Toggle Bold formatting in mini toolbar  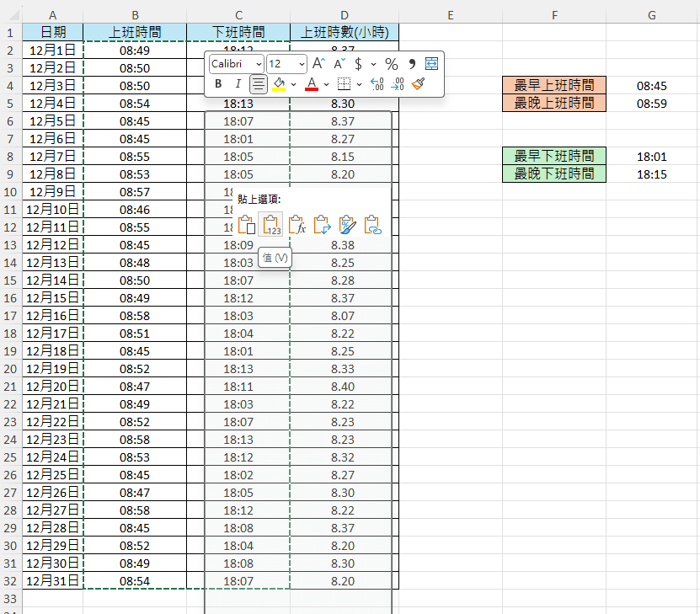pyautogui.click(x=218, y=84)
